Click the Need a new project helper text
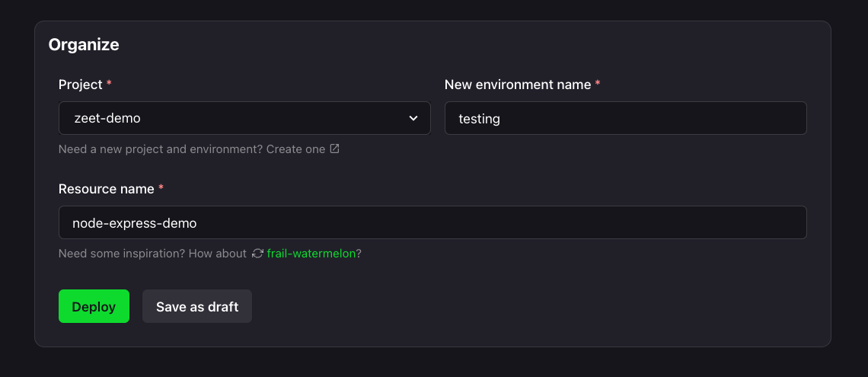868x377 pixels. [161, 149]
